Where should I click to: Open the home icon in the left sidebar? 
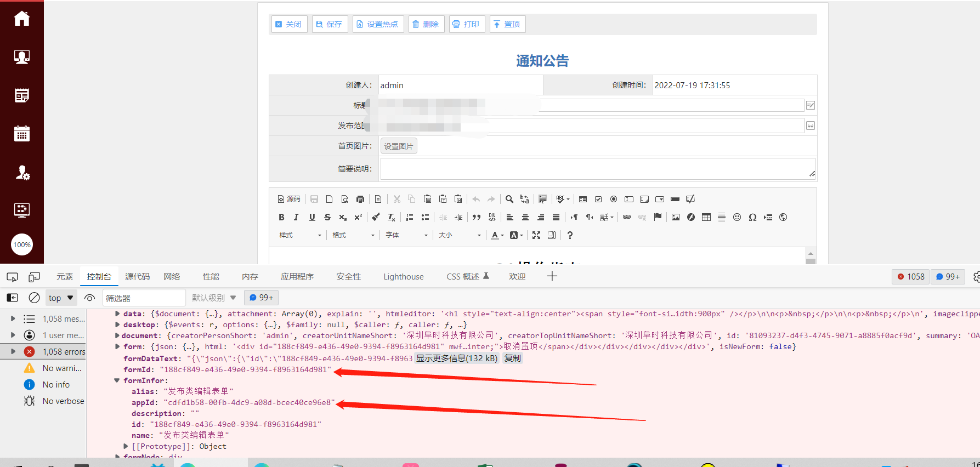(22, 19)
